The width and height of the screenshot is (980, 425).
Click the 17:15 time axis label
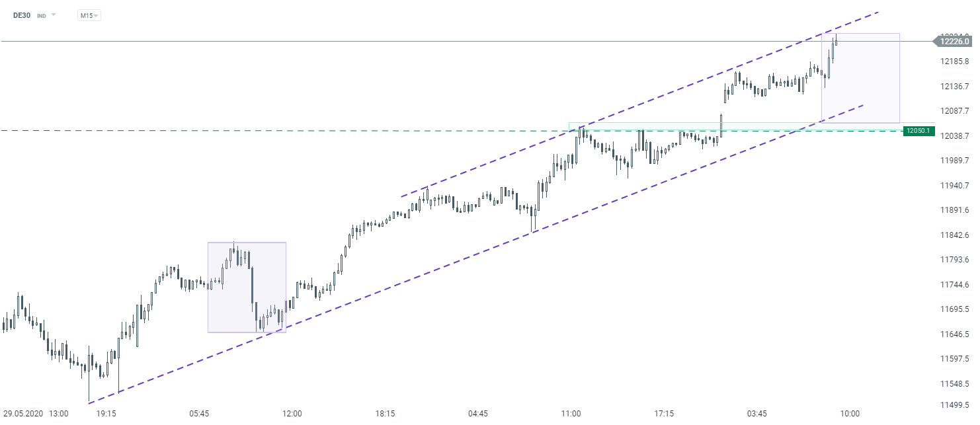point(664,414)
